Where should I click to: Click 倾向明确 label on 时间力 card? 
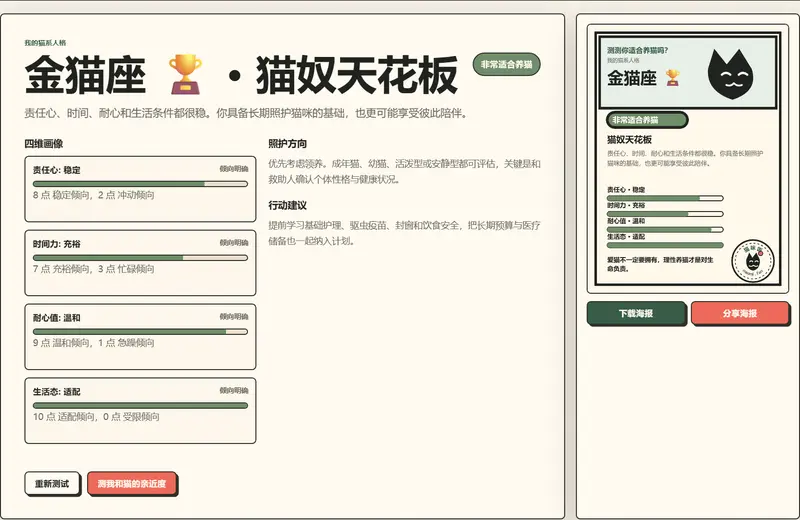[234, 243]
